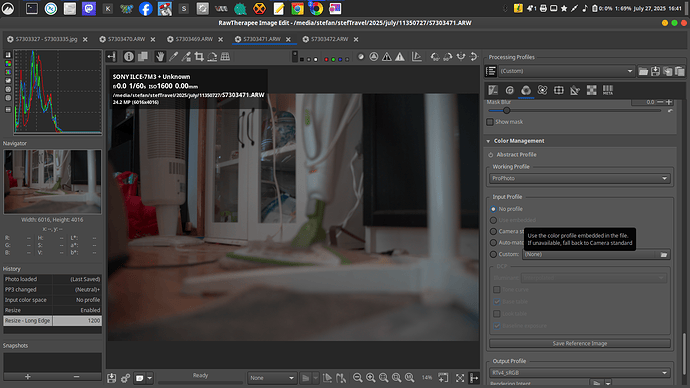Open S7303470.ARW editor tab
This screenshot has width=690, height=388.
coord(126,39)
